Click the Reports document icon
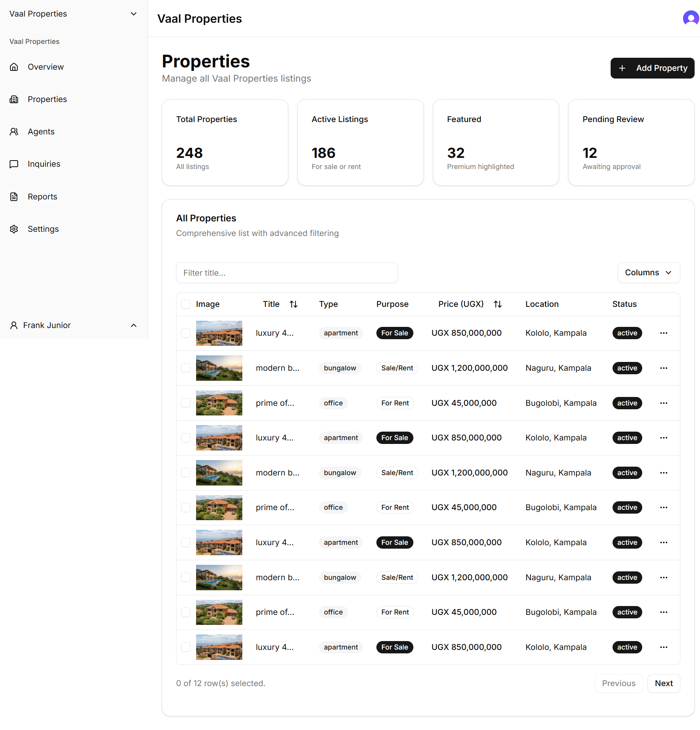This screenshot has width=700, height=730. point(14,197)
